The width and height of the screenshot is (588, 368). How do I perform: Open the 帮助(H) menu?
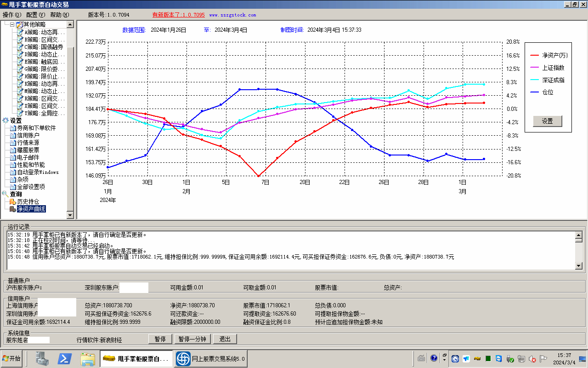coord(60,15)
